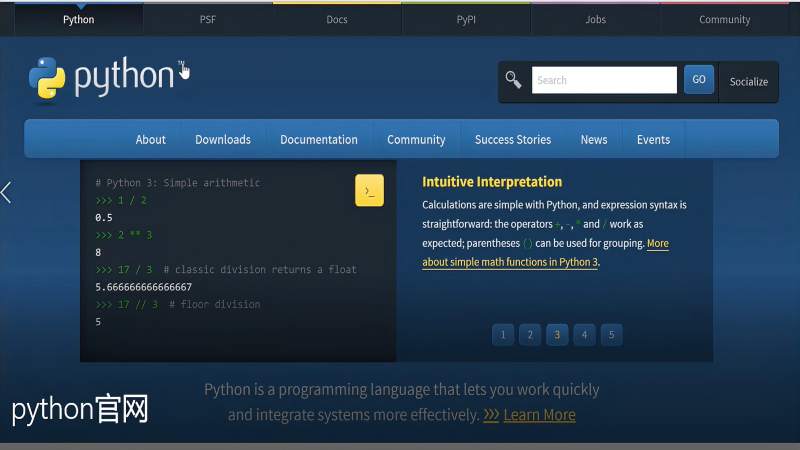Click the 'Python is a programming language' tagline
The height and width of the screenshot is (450, 800).
402,403
